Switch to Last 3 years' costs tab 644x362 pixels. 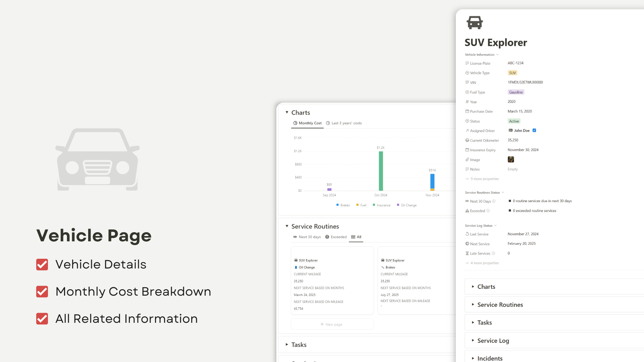(344, 123)
